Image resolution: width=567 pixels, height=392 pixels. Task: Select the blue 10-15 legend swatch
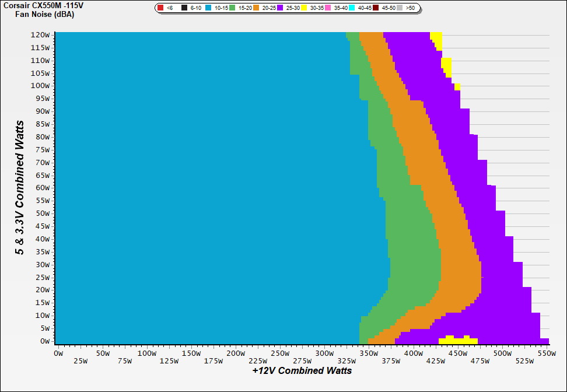208,8
